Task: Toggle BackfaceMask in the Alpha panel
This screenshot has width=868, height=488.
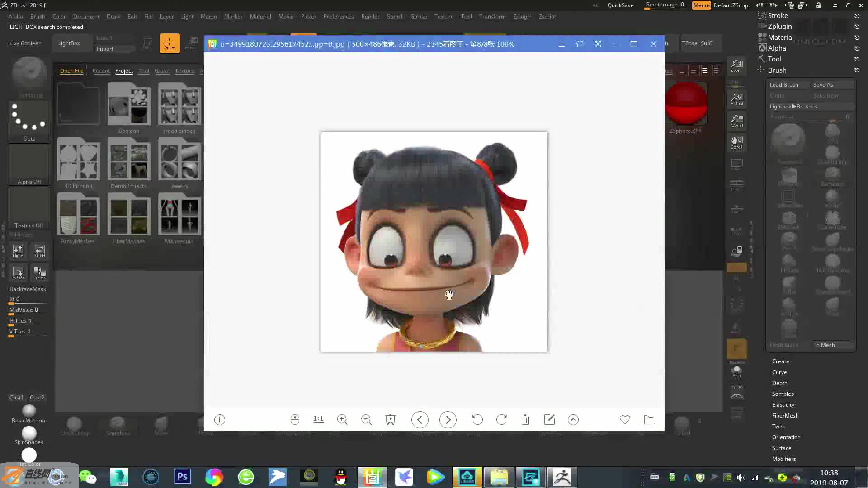Action: 28,289
